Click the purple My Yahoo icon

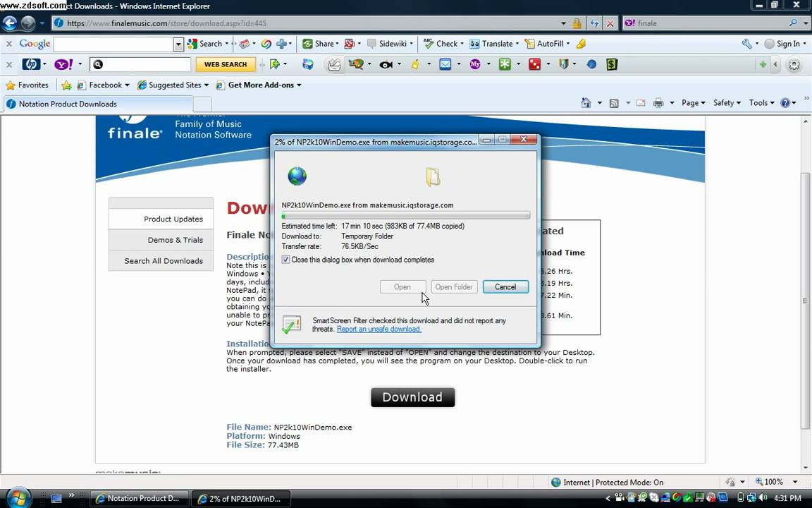click(x=475, y=64)
